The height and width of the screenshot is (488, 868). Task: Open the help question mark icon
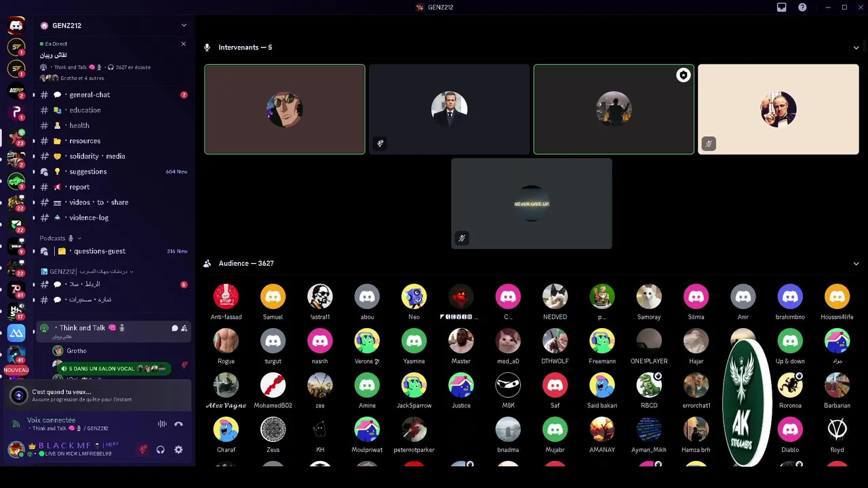[x=802, y=7]
